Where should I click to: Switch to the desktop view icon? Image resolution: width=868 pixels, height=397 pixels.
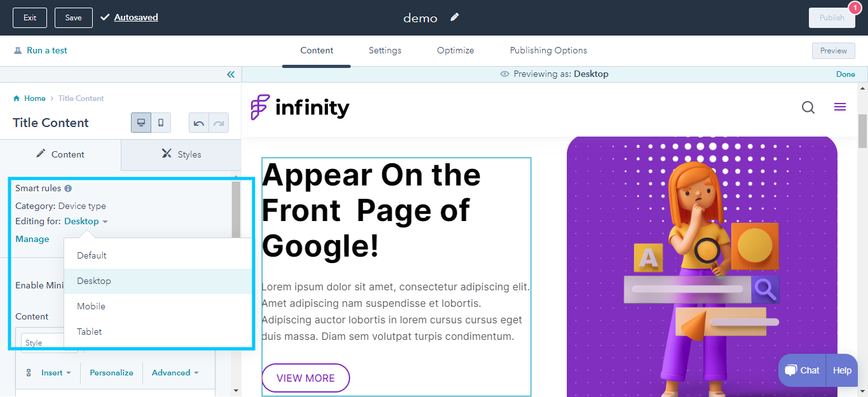[141, 123]
